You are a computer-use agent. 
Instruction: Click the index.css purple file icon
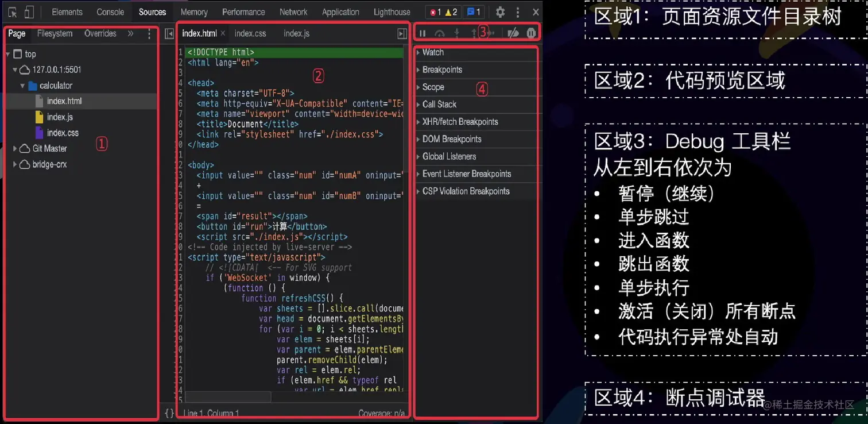(39, 133)
